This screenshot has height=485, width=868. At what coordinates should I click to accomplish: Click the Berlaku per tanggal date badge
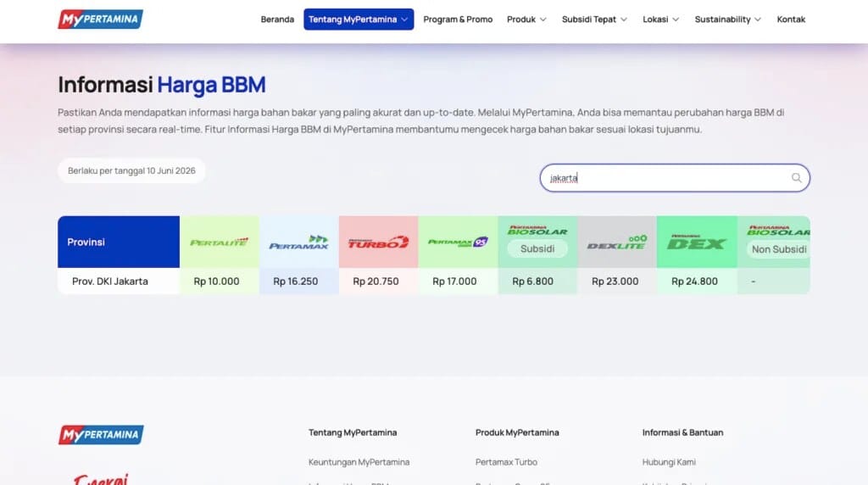131,170
